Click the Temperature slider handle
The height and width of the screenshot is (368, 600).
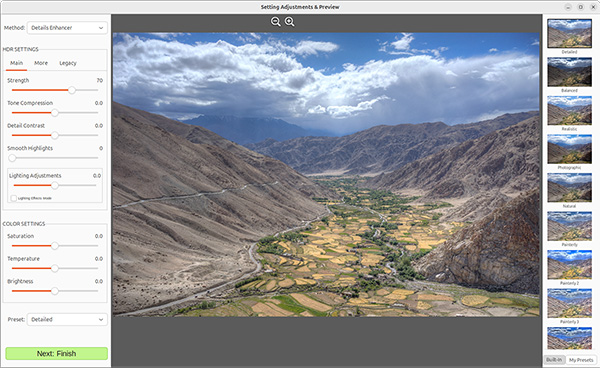pyautogui.click(x=55, y=269)
